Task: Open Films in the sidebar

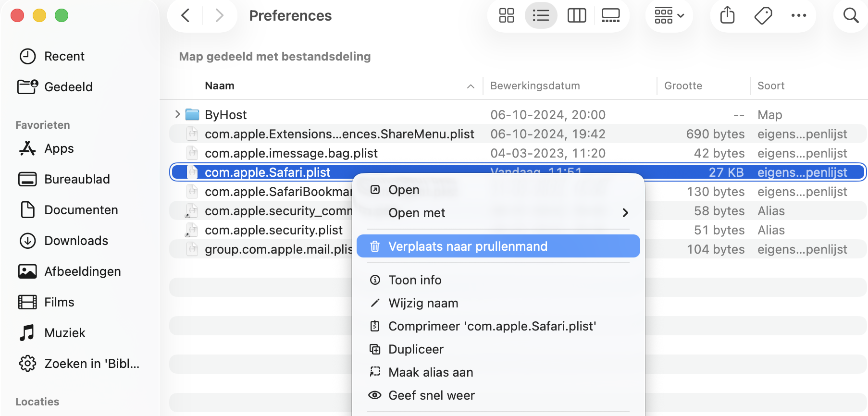Action: pyautogui.click(x=46, y=302)
